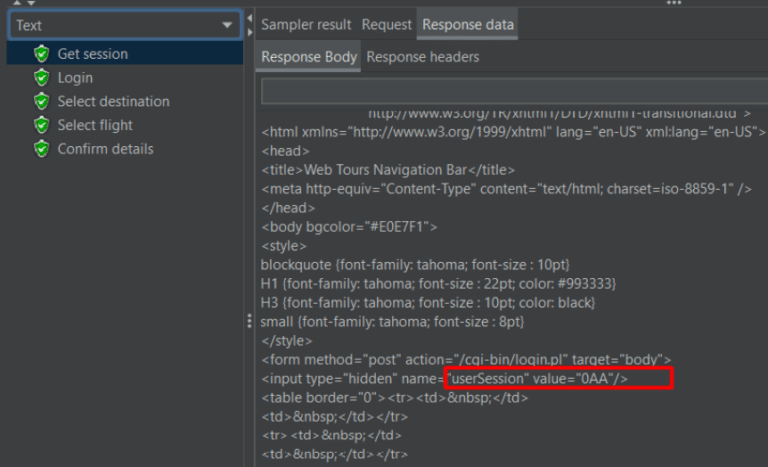Switch to the Sampler result tab
The image size is (768, 467).
click(x=306, y=24)
